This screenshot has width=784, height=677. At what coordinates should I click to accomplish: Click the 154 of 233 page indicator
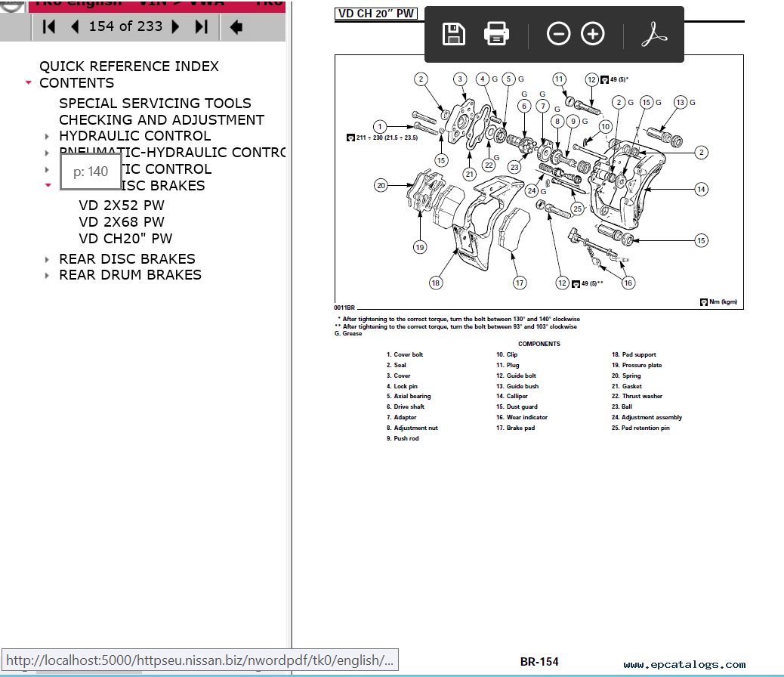click(x=125, y=26)
